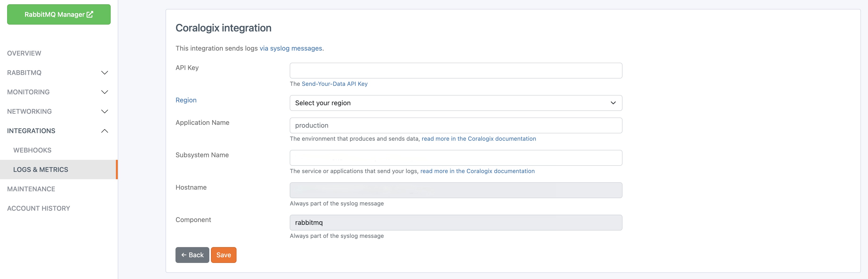Click the disabled Hostname field
This screenshot has width=868, height=279.
pyautogui.click(x=456, y=190)
